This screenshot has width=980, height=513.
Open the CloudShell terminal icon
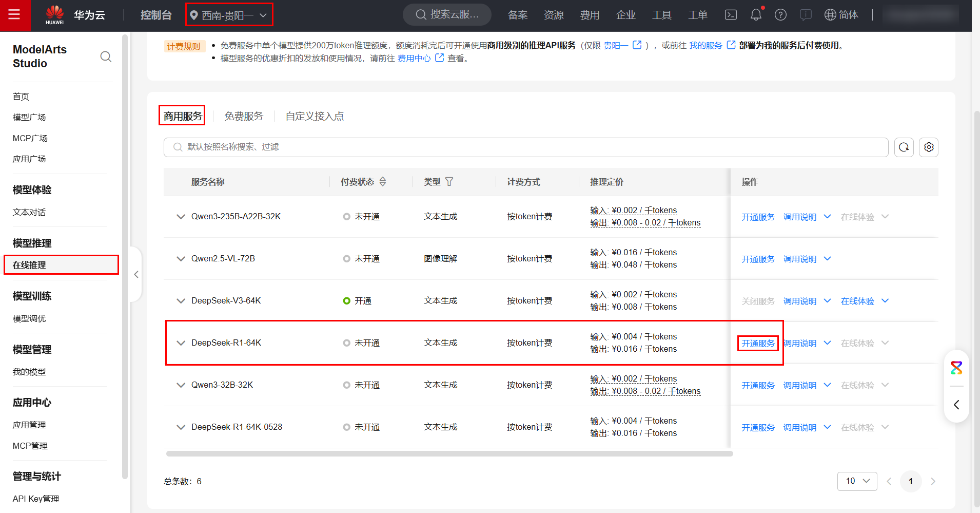731,15
